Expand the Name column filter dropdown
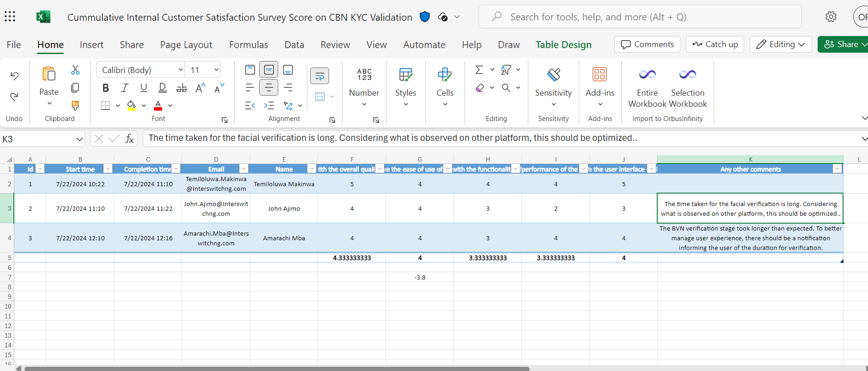868x371 pixels. (x=312, y=169)
